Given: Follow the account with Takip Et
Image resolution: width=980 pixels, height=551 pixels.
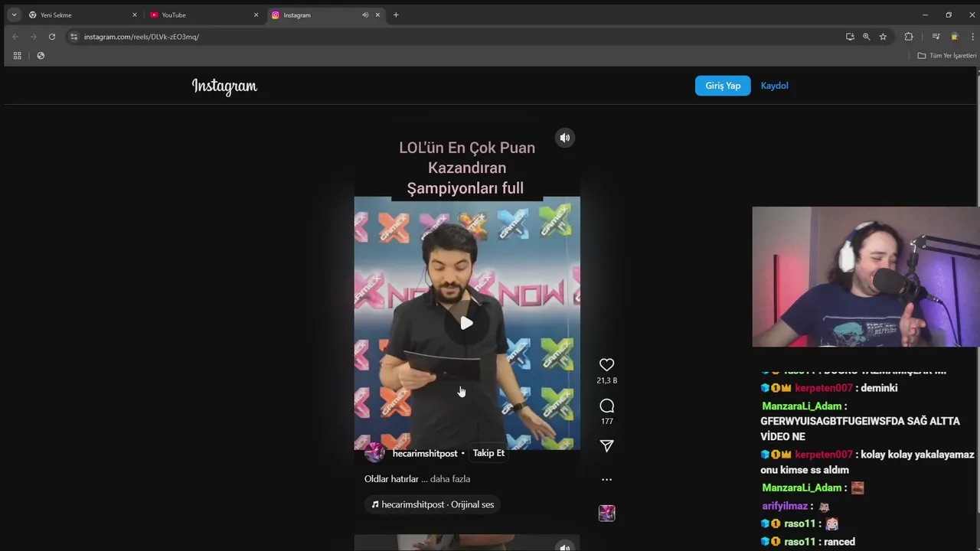Looking at the screenshot, I should click(x=488, y=453).
